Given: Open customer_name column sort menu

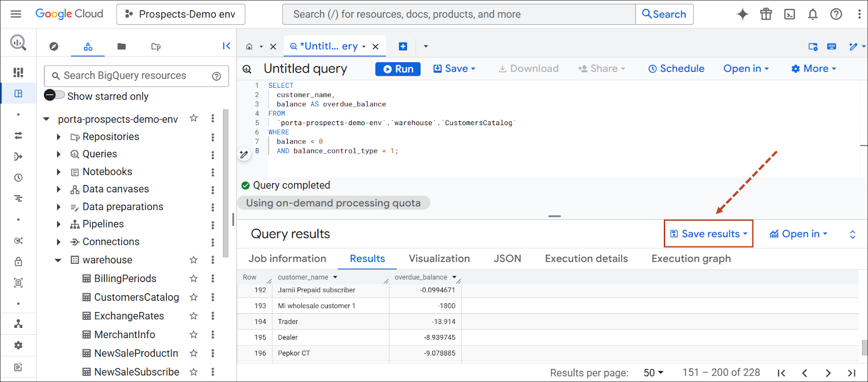Looking at the screenshot, I should pos(335,277).
